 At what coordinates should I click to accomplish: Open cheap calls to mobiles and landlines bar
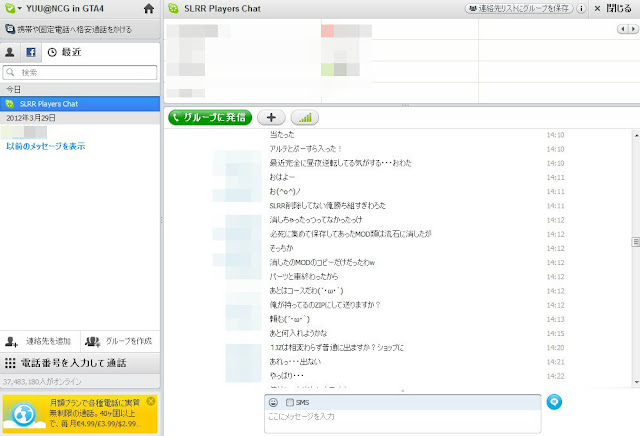pos(80,29)
